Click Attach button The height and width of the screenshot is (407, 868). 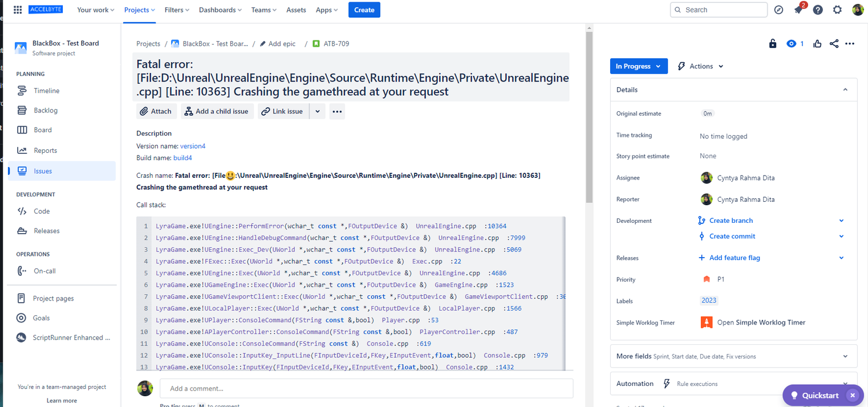tap(157, 111)
